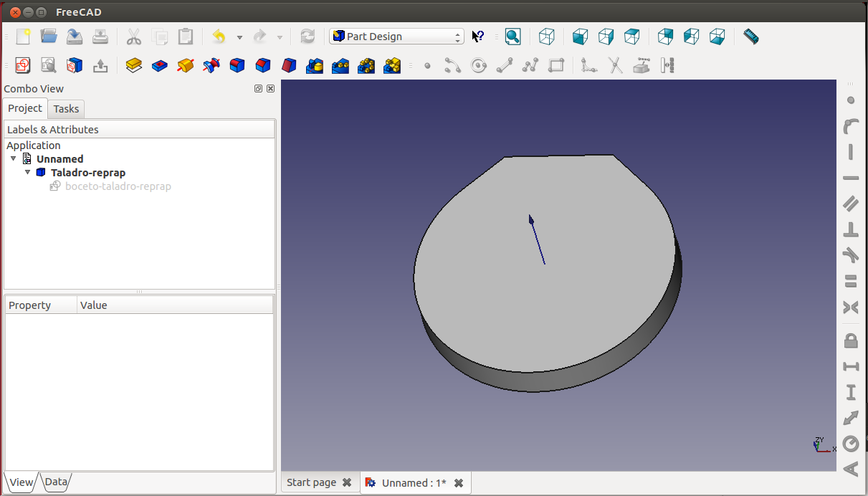Open the Data property tab
Screen dimensions: 868x496
(56, 482)
